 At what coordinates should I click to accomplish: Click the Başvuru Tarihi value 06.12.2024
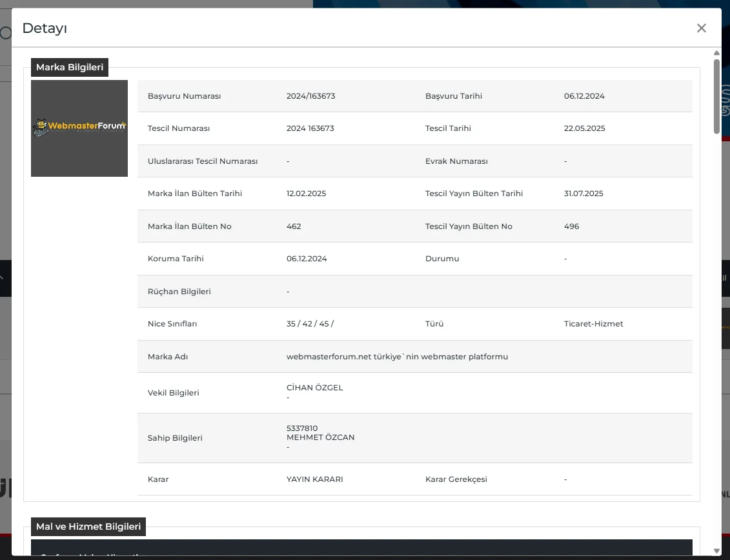tap(584, 96)
